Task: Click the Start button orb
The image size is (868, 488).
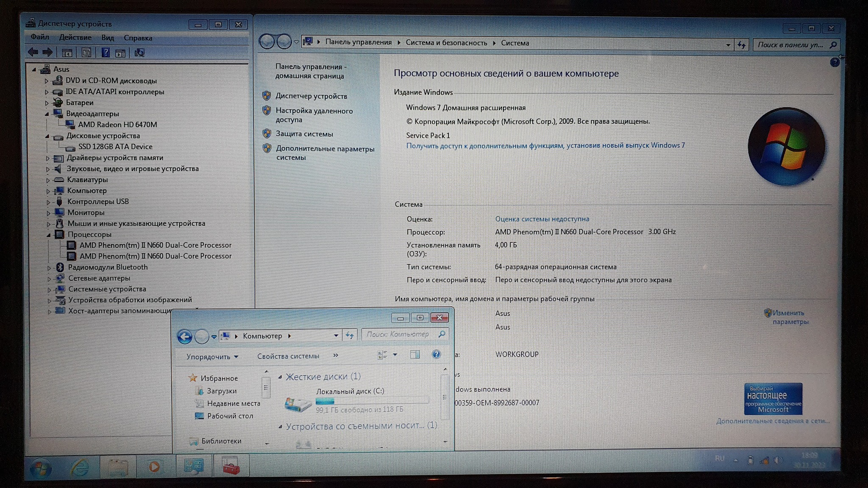Action: click(41, 468)
